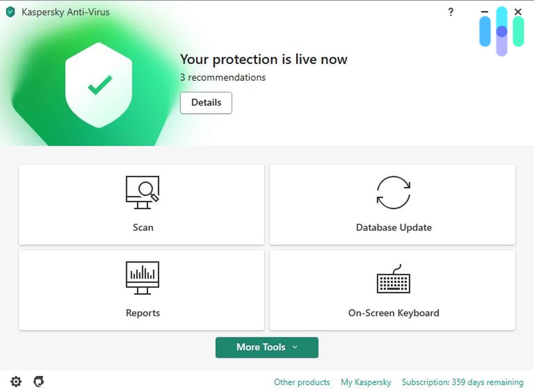This screenshot has height=392, width=534.
Task: Click the Details button
Action: pyautogui.click(x=206, y=103)
